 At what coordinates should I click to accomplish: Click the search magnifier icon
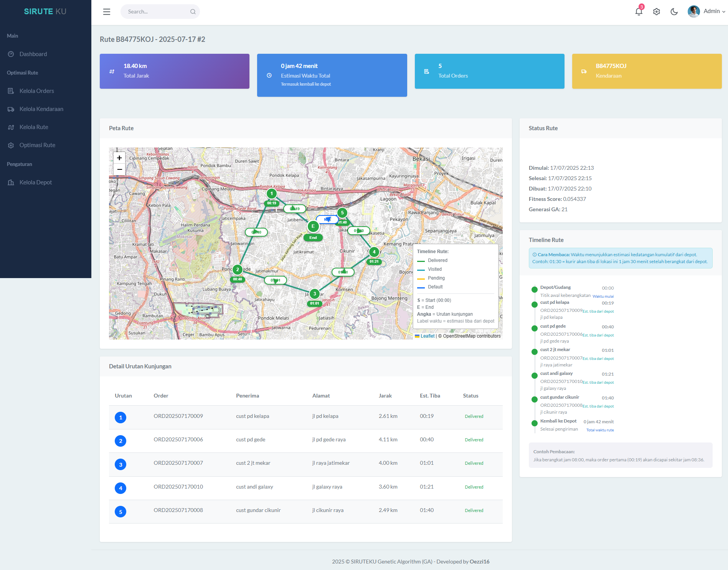click(193, 12)
